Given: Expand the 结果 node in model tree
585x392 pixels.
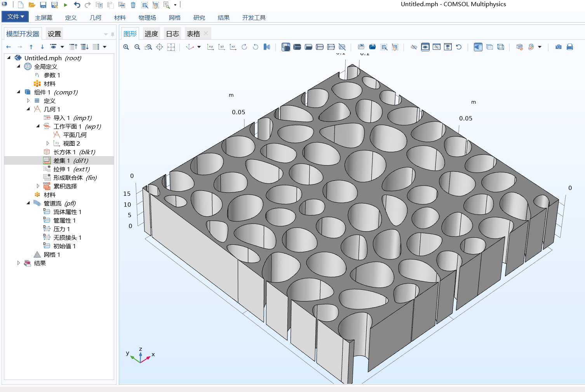Looking at the screenshot, I should pyautogui.click(x=19, y=263).
